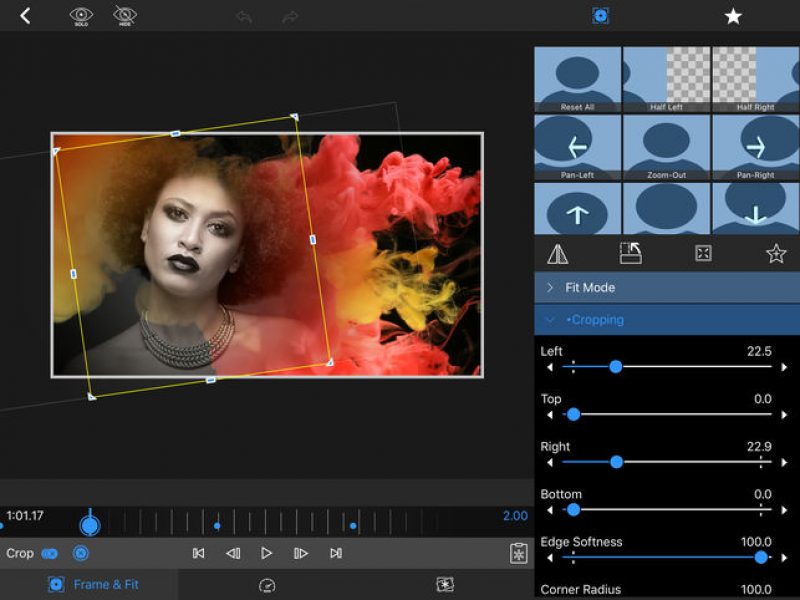The image size is (800, 600).
Task: Apply the Pan-Left preset
Action: [577, 147]
